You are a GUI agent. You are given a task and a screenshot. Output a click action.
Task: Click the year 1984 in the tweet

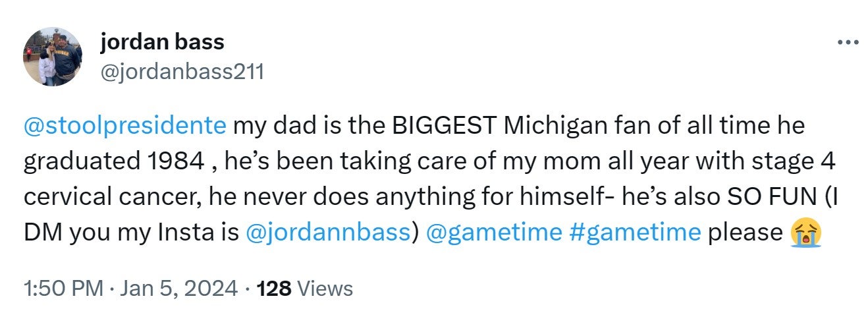click(x=178, y=161)
